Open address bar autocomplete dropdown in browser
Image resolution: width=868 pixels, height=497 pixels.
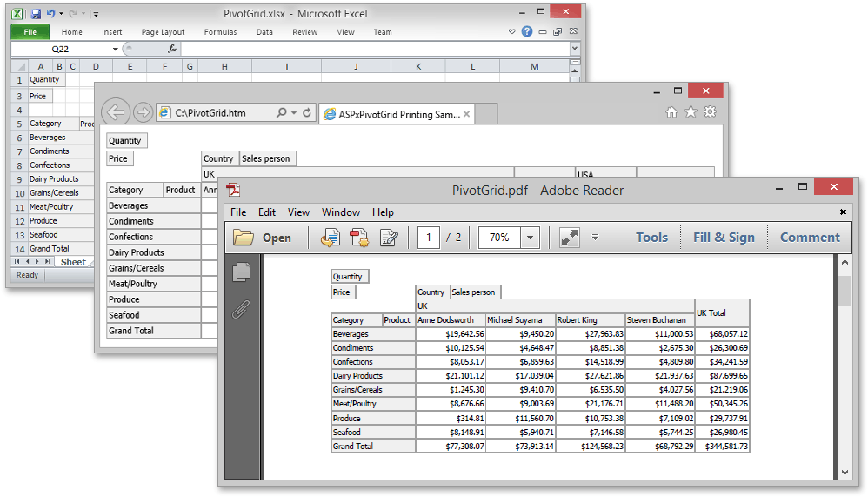coord(294,113)
